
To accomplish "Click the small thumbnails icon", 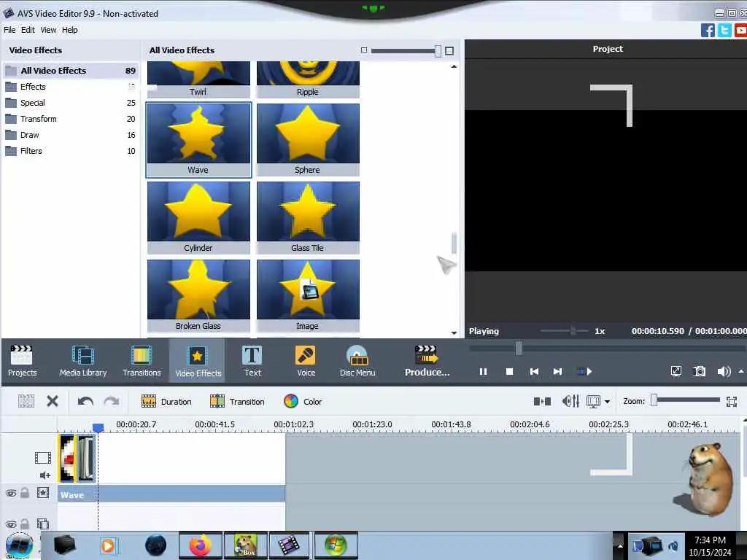I will (364, 50).
